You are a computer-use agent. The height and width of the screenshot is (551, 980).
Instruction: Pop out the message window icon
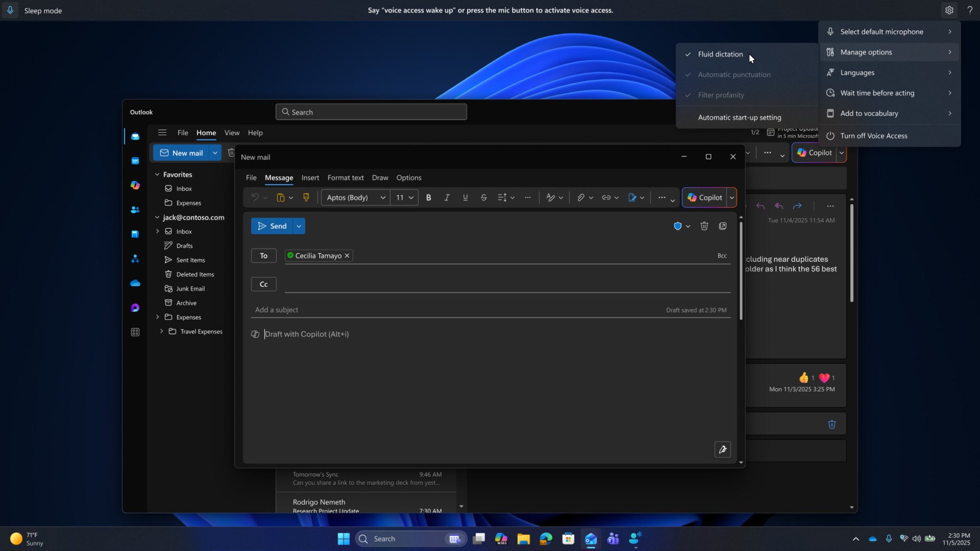[723, 226]
